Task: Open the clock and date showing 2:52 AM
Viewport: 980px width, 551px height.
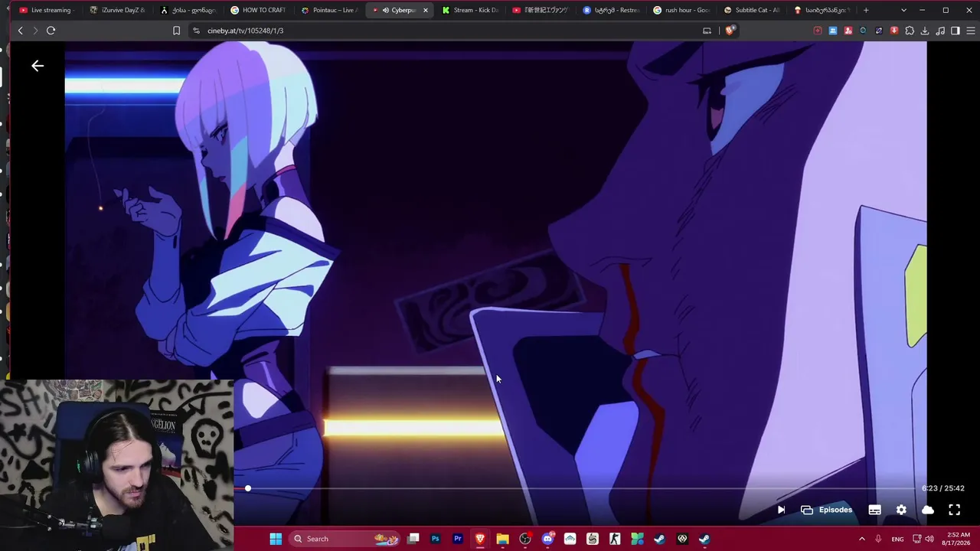Action: click(x=958, y=539)
